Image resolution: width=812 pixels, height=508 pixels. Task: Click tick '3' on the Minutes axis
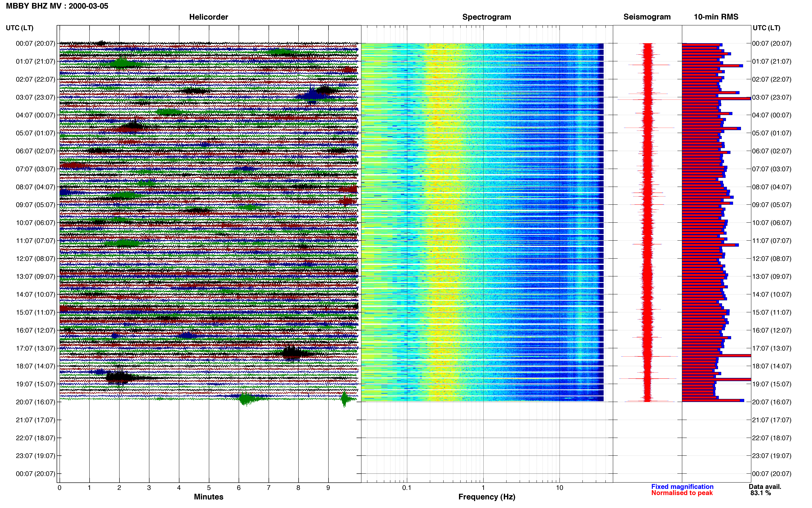(149, 488)
